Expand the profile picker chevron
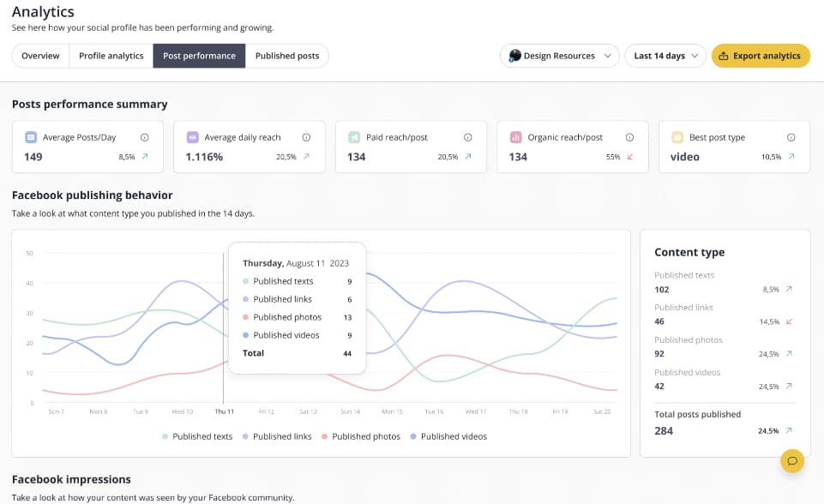The height and width of the screenshot is (504, 824). [607, 55]
